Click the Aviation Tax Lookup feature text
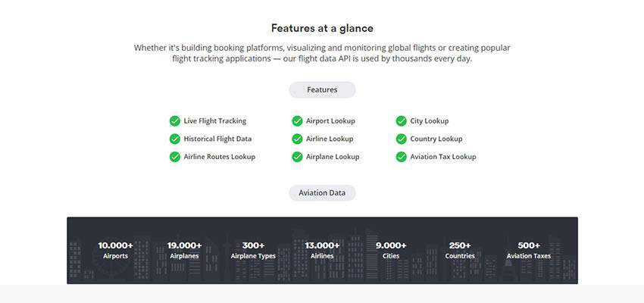 (443, 157)
